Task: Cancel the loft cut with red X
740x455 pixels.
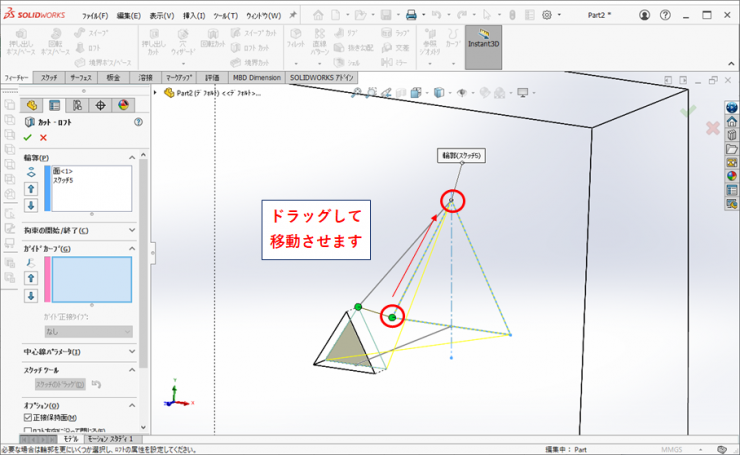Action: click(43, 137)
